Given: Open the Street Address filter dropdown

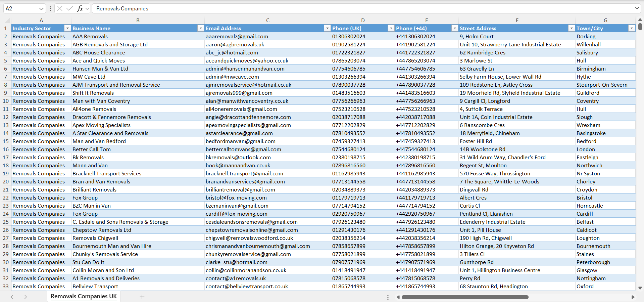Looking at the screenshot, I should coord(572,28).
